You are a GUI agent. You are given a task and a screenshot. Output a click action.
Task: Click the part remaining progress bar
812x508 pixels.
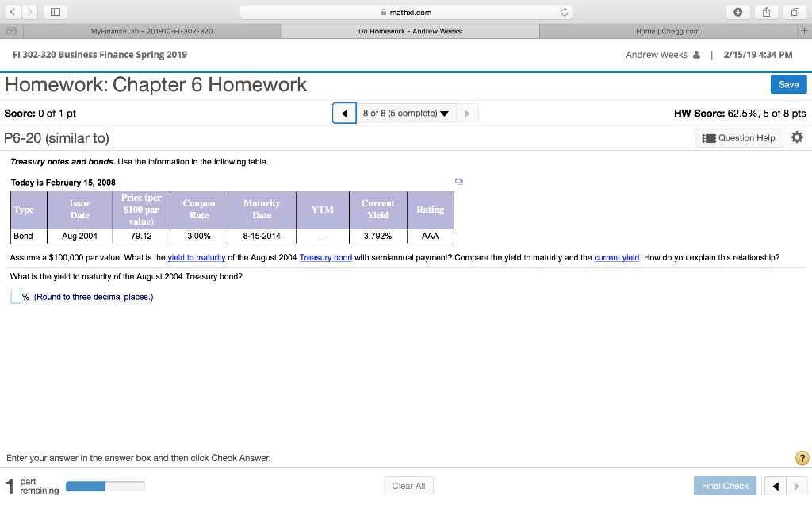point(105,485)
